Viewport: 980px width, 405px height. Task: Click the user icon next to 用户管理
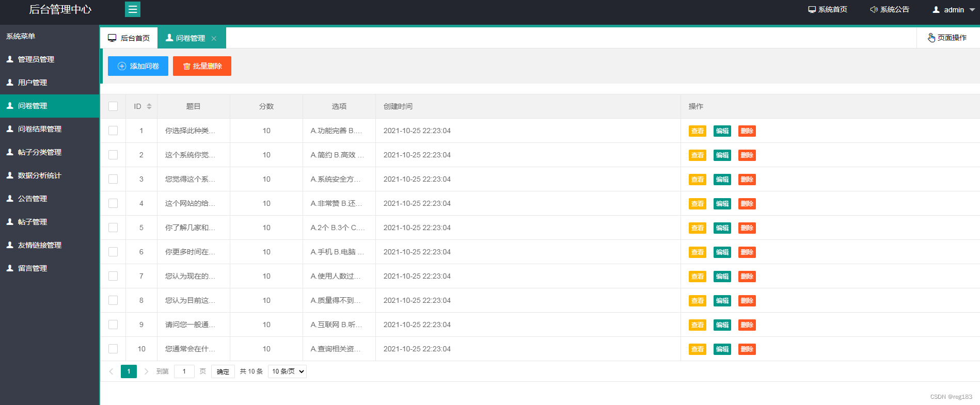[x=10, y=83]
